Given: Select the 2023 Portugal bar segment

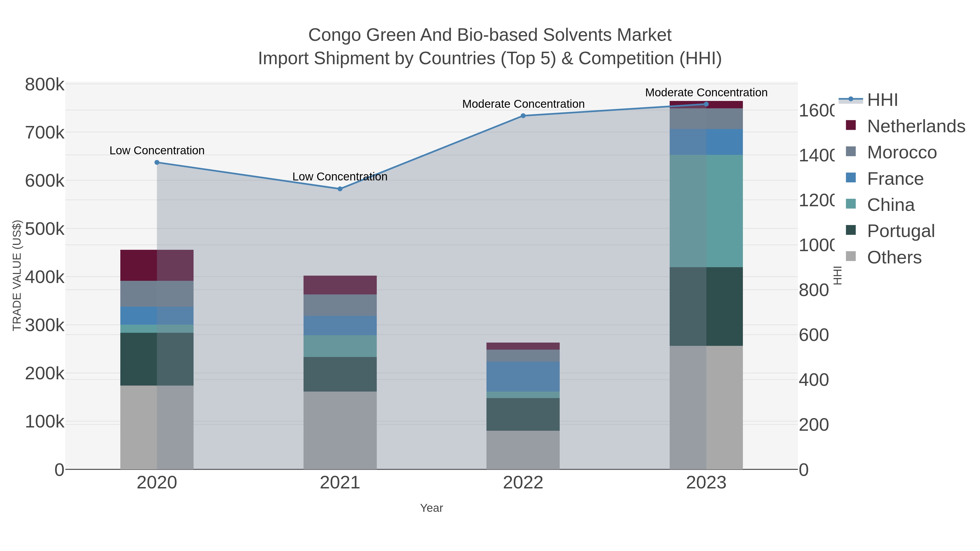Looking at the screenshot, I should point(706,306).
